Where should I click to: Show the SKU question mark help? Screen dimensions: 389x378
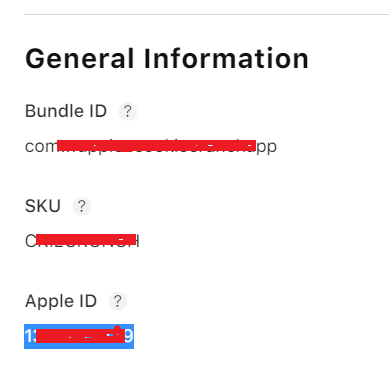pyautogui.click(x=82, y=206)
